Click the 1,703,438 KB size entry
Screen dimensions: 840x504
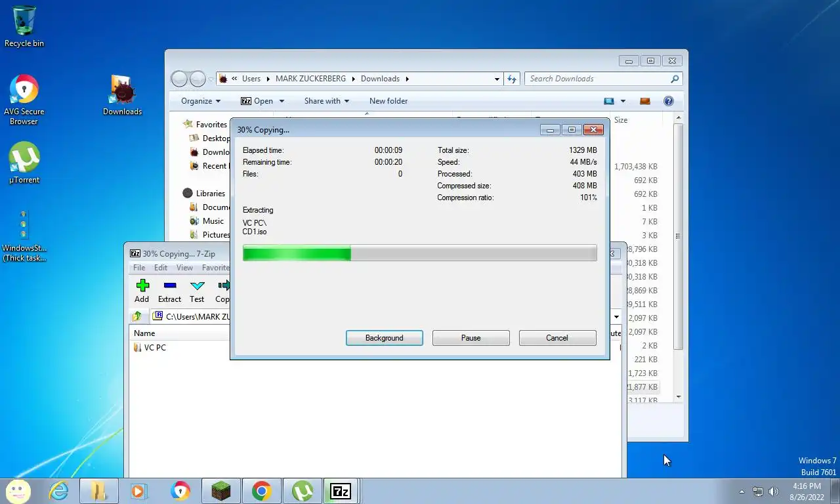coord(635,167)
